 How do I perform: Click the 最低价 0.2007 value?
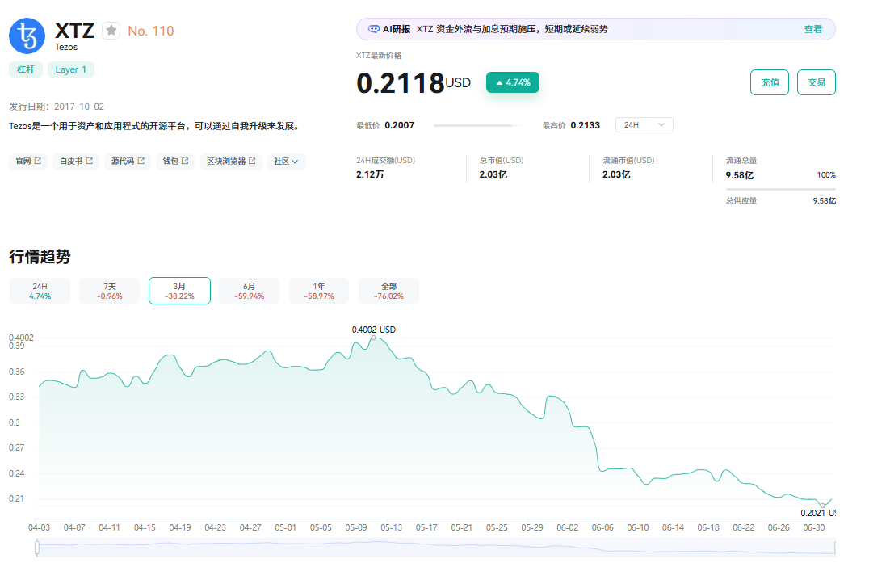(400, 125)
